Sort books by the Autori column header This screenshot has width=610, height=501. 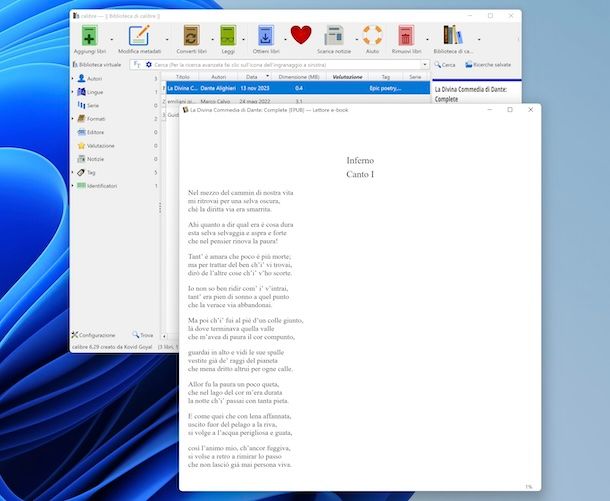[x=218, y=77]
